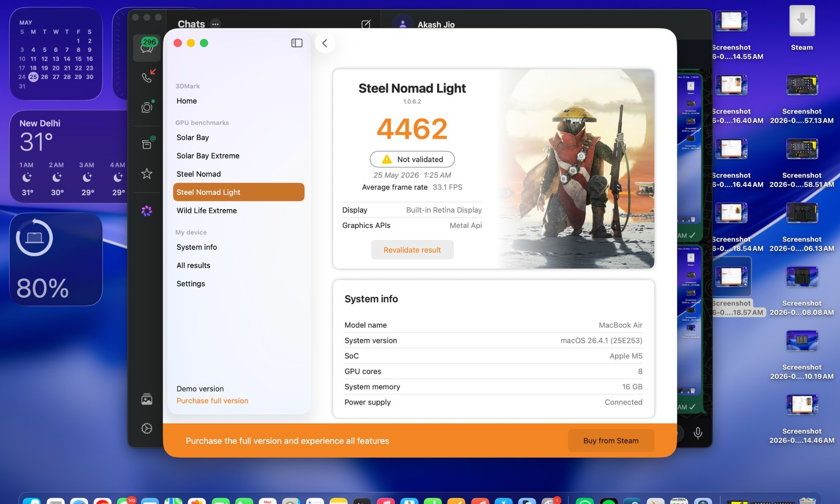
Task: Click the 1.0.6.2 version number
Action: pos(412,101)
